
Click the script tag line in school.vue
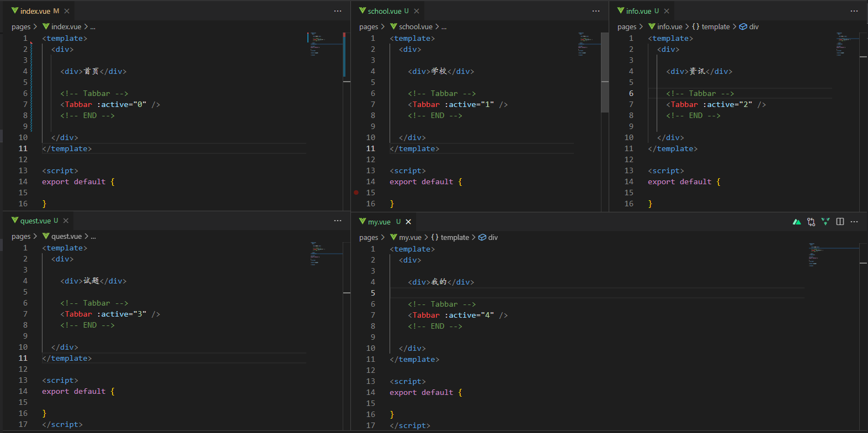(408, 170)
